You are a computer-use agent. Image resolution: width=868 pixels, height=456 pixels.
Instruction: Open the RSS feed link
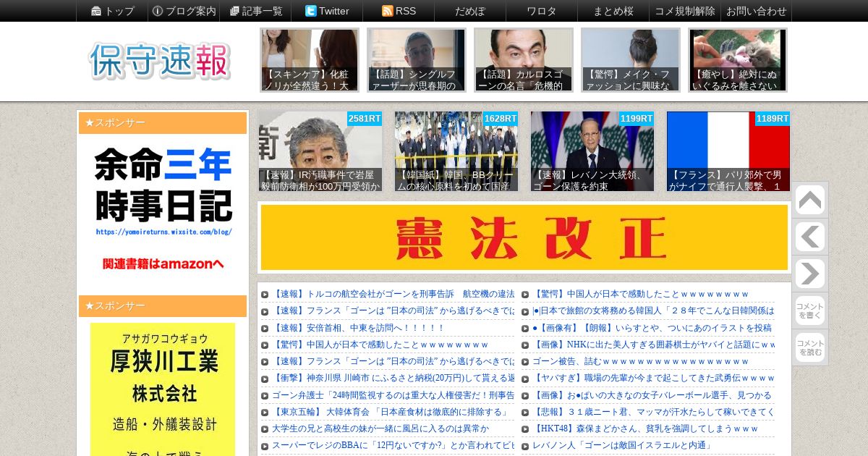click(399, 11)
